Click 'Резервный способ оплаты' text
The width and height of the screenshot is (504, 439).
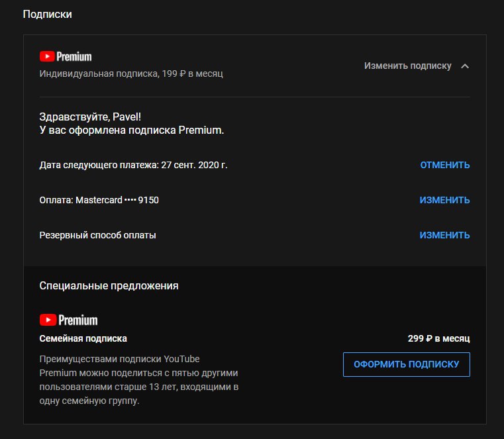98,235
